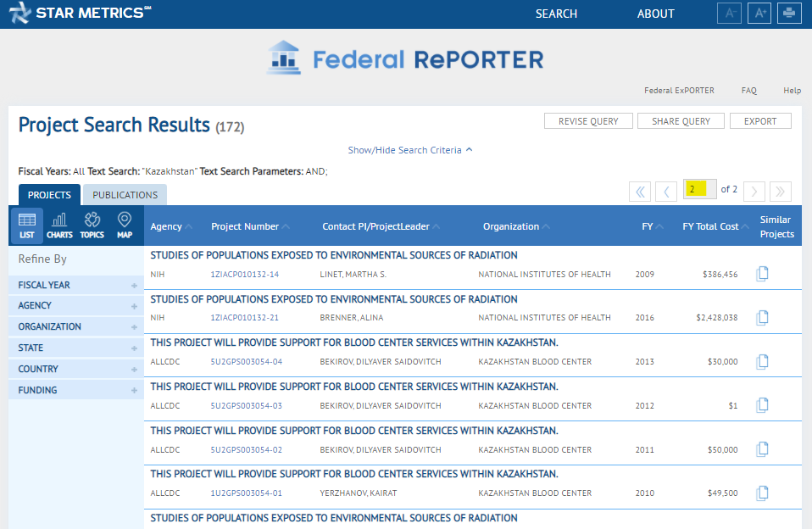812x529 pixels.
Task: Select the PROJECTS tab
Action: point(49,195)
